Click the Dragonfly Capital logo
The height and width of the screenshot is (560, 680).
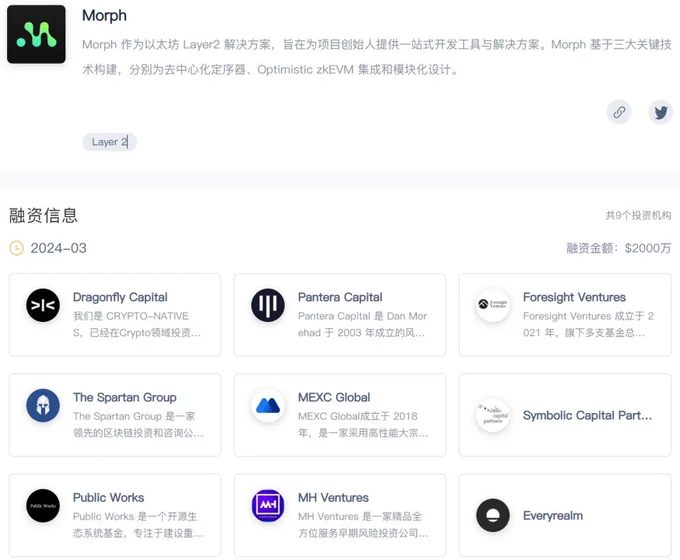43,305
